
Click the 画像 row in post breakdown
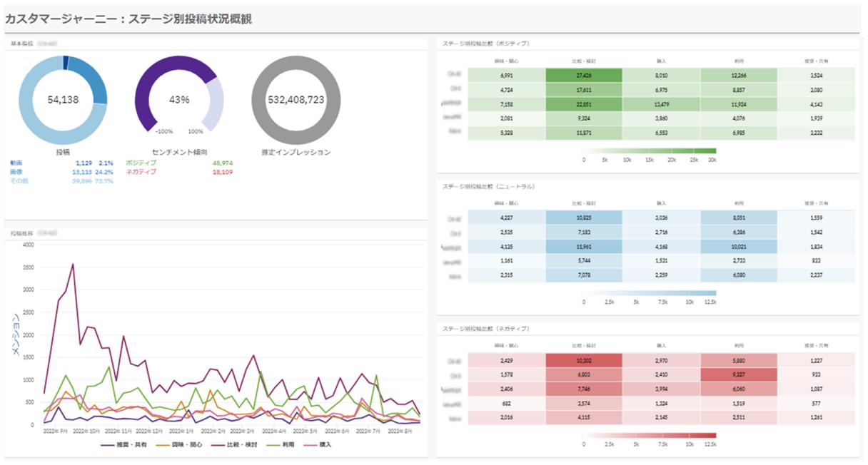click(x=17, y=172)
